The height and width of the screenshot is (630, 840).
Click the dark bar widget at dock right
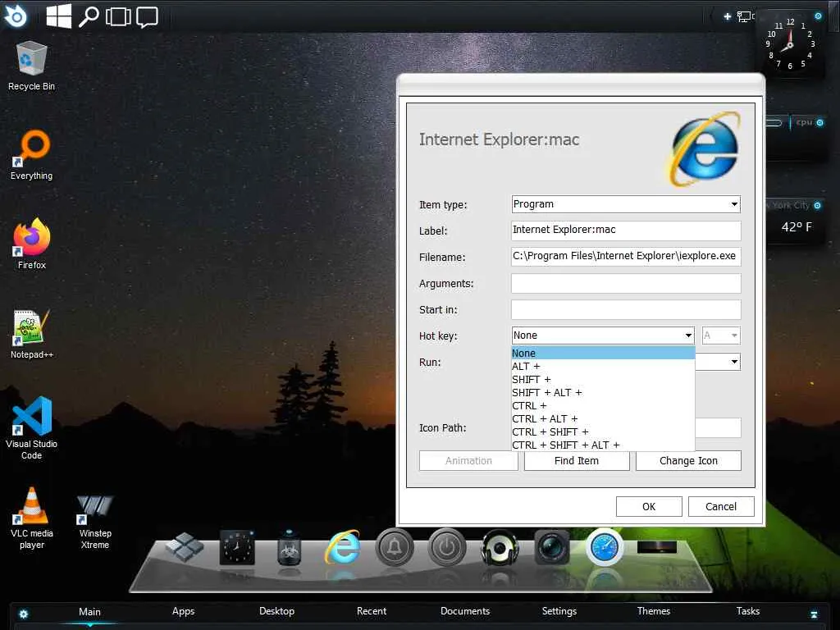point(657,547)
